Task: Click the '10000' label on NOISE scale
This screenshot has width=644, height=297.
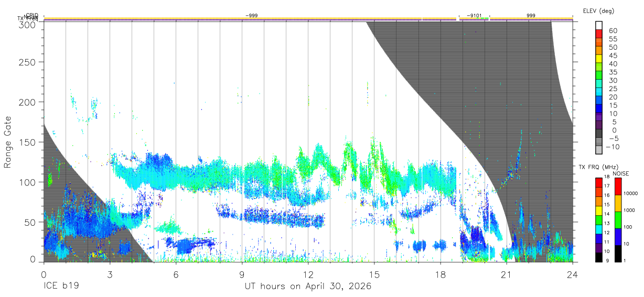Action: click(631, 194)
